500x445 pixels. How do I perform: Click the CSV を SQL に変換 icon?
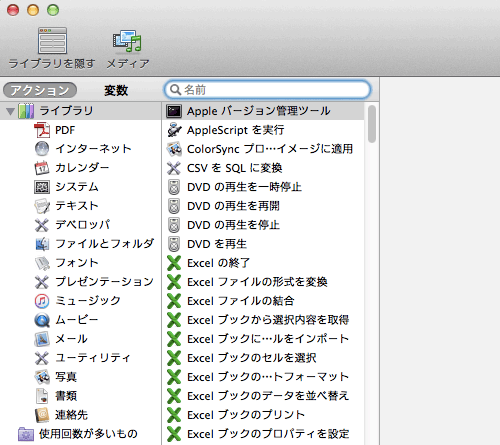174,168
